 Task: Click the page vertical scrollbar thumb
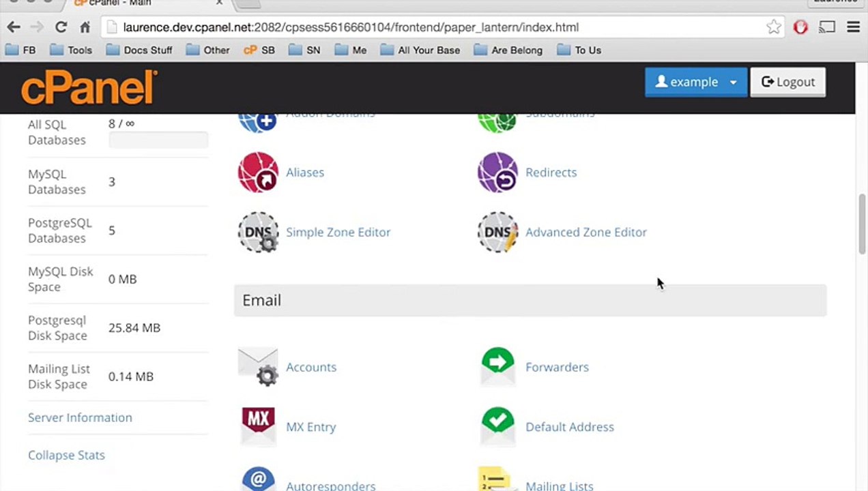click(863, 224)
